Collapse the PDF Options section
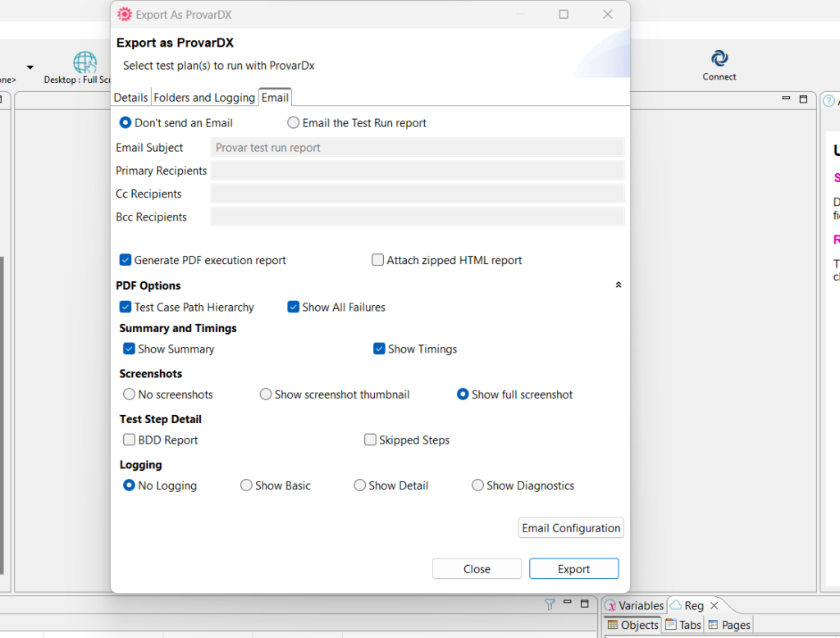The height and width of the screenshot is (638, 840). coord(619,285)
